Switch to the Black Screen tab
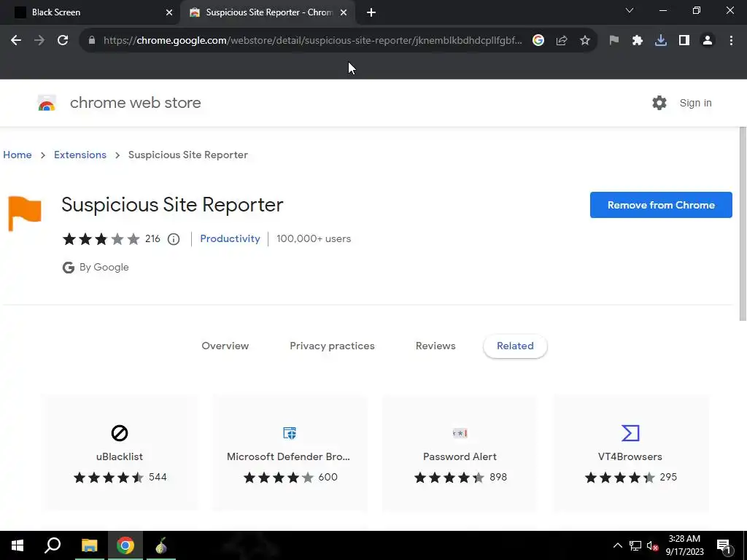Viewport: 747px width, 560px height. coord(90,12)
